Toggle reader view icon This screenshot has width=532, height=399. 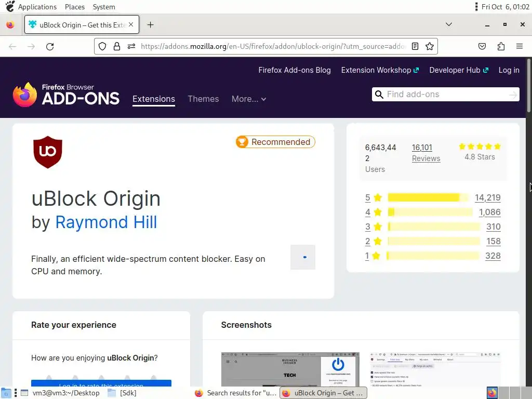[x=415, y=46]
